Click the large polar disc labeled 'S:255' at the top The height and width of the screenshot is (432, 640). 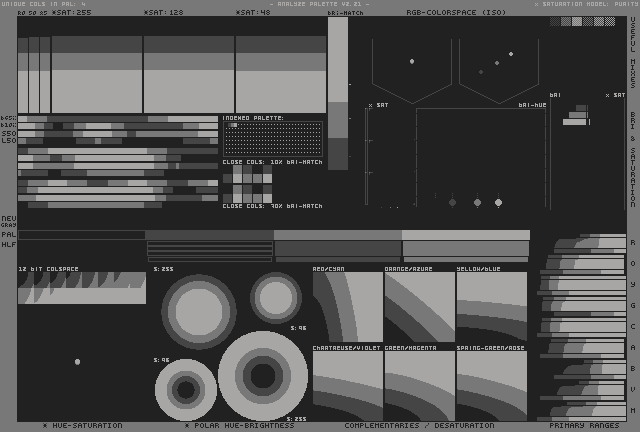pos(199,312)
